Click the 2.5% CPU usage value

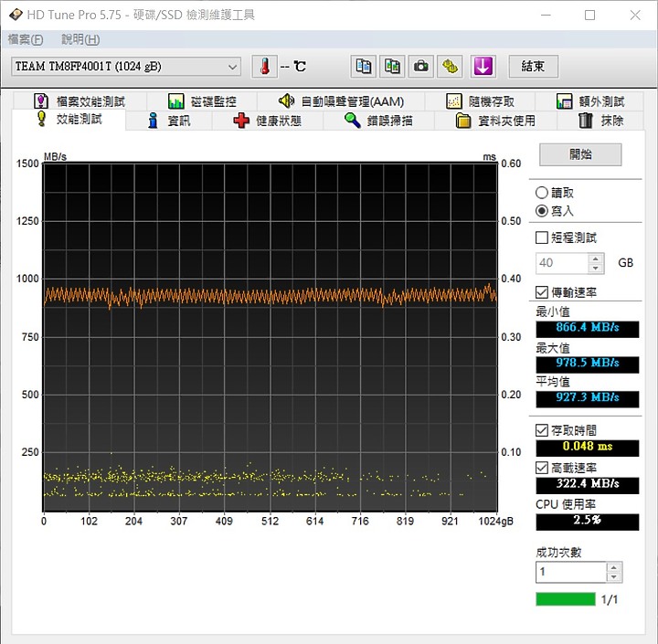click(x=587, y=521)
